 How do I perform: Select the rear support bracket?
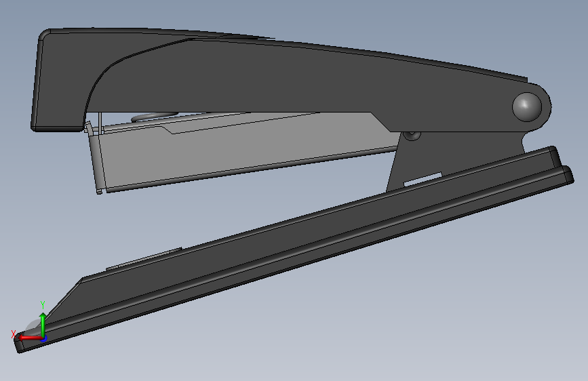[x=450, y=157]
